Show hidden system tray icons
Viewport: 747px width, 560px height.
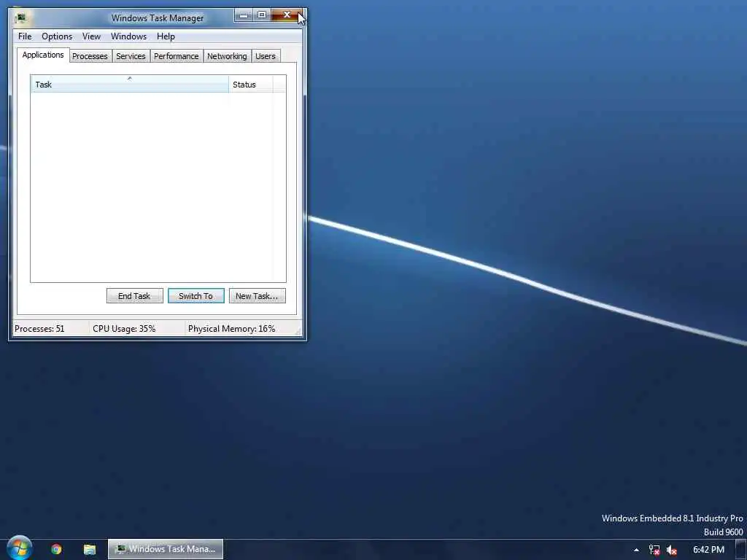pyautogui.click(x=636, y=550)
